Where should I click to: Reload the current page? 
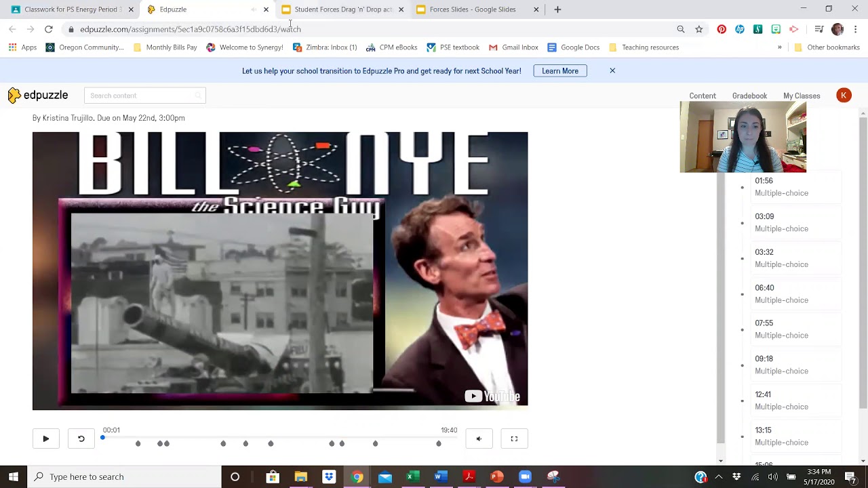click(49, 29)
